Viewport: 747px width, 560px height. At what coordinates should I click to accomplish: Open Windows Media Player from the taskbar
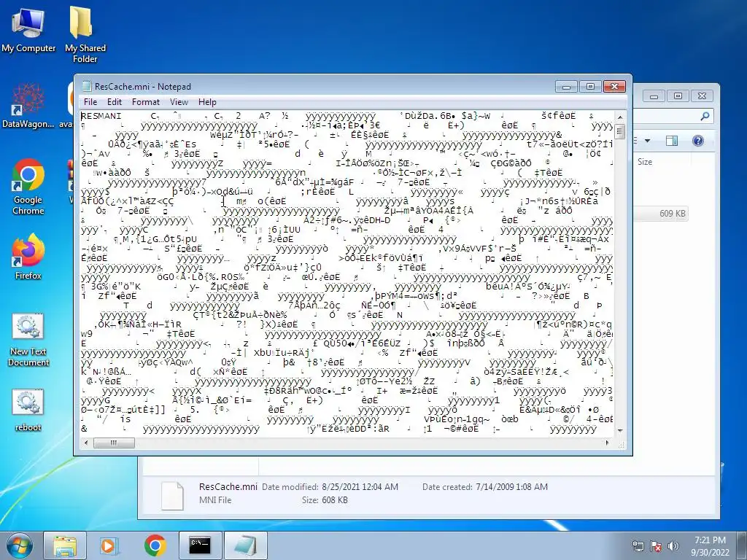click(x=109, y=545)
